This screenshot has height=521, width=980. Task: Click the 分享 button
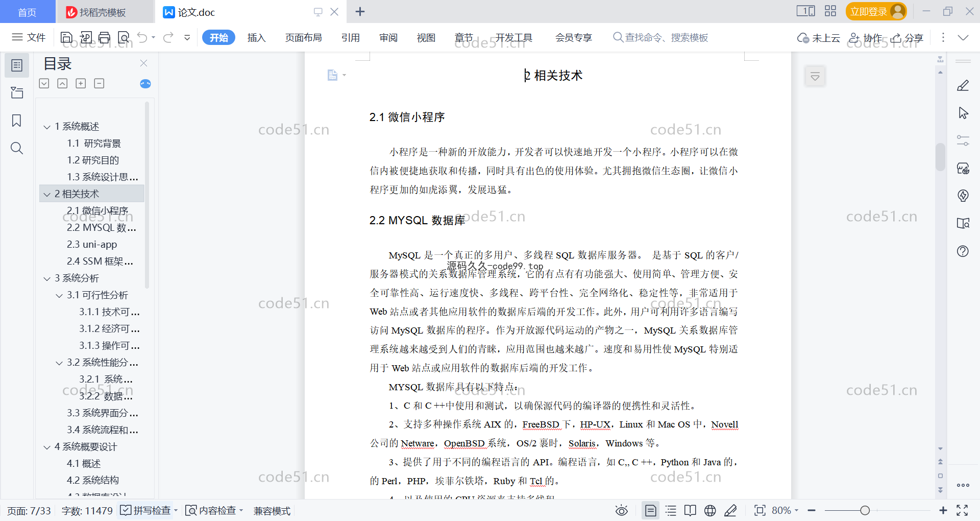(907, 37)
